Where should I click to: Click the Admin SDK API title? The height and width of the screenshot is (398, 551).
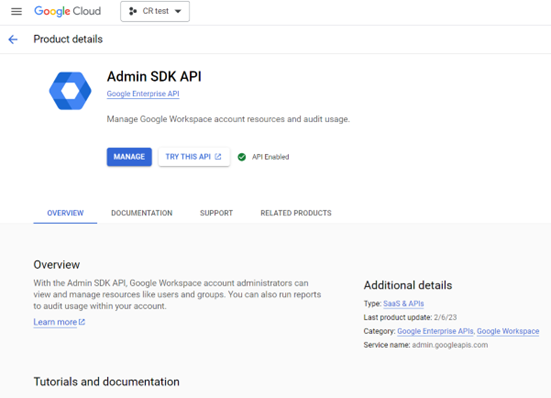click(x=154, y=77)
